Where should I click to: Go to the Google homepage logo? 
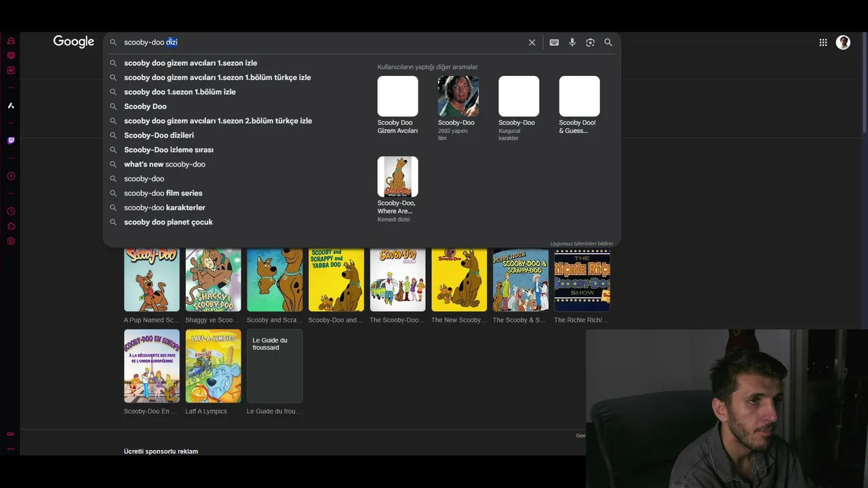pos(74,42)
